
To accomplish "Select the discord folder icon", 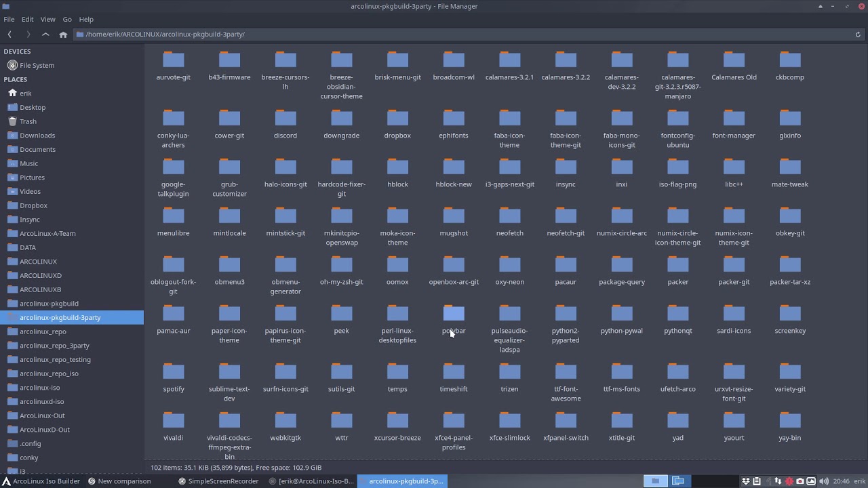I will 285,118.
